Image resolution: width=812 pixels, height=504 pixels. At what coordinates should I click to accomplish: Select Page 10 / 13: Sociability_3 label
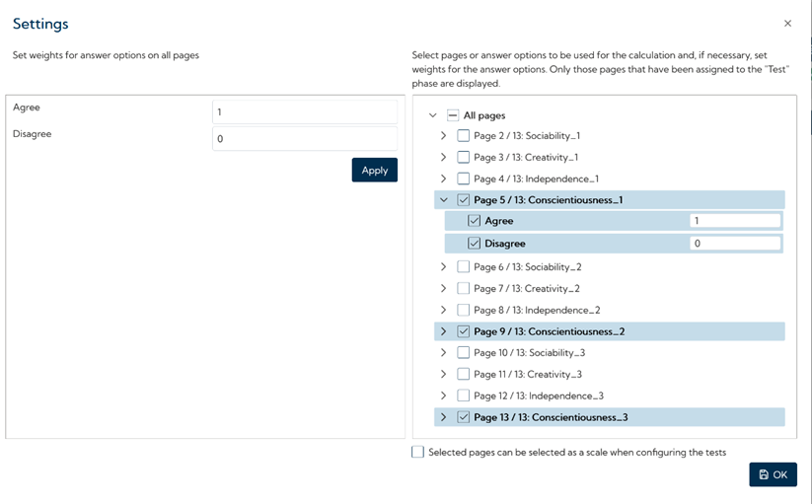pyautogui.click(x=529, y=353)
